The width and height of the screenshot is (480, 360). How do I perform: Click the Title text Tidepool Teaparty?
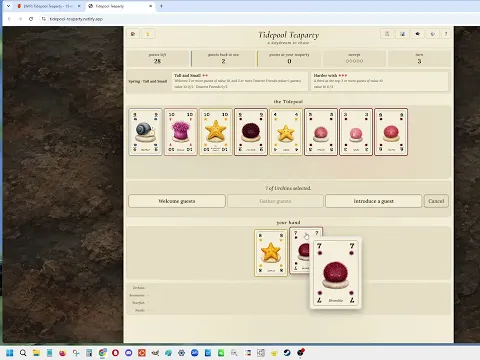[289, 35]
